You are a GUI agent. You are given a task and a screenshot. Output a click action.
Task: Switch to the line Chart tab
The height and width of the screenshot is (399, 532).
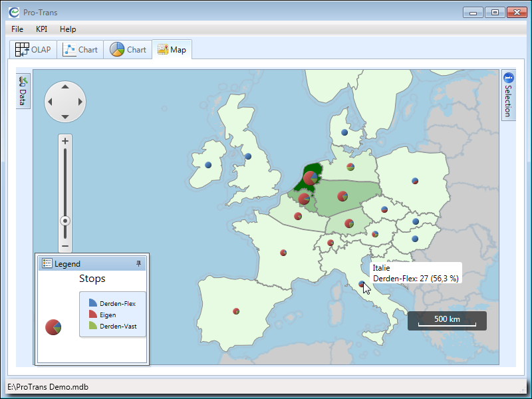80,50
